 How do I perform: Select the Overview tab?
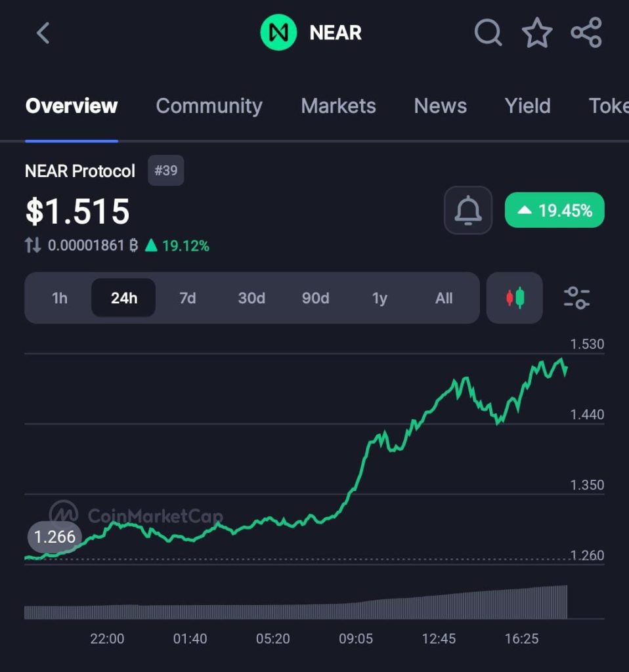click(71, 106)
